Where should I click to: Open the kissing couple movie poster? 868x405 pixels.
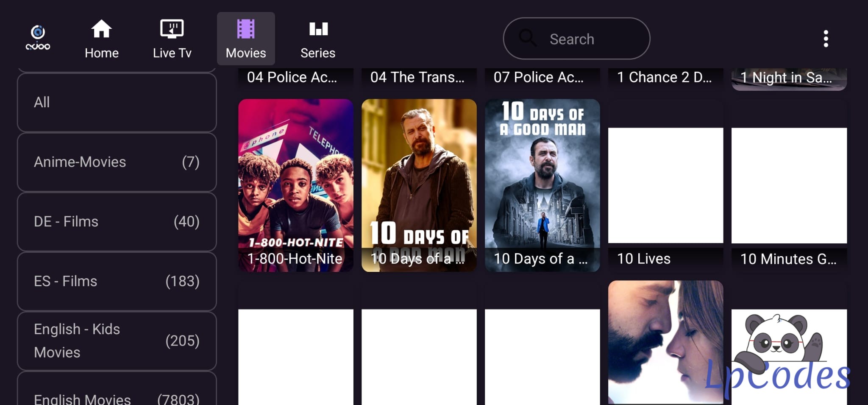[x=666, y=342]
